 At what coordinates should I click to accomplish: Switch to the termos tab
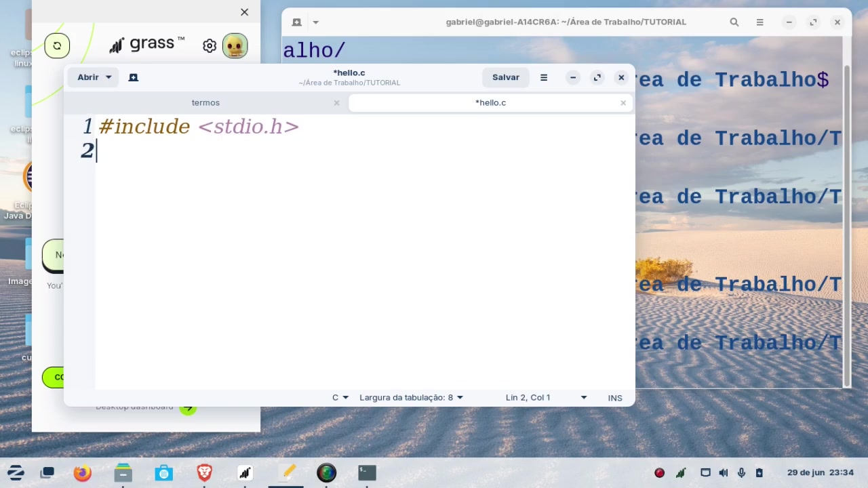click(x=205, y=102)
